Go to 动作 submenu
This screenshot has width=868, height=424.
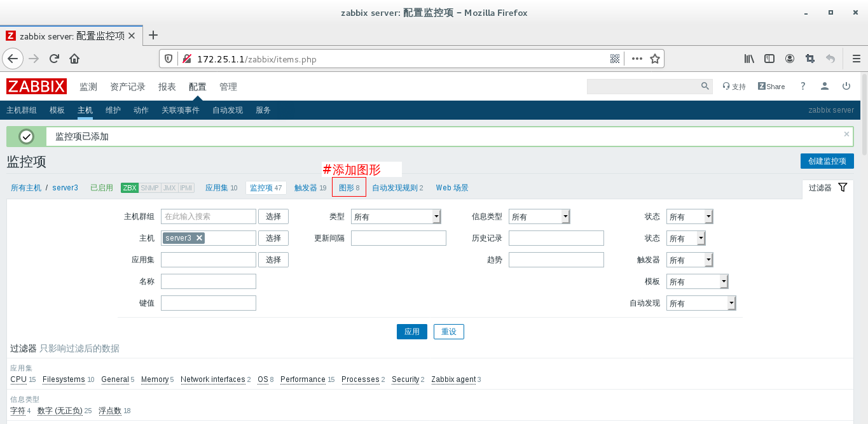pyautogui.click(x=141, y=110)
